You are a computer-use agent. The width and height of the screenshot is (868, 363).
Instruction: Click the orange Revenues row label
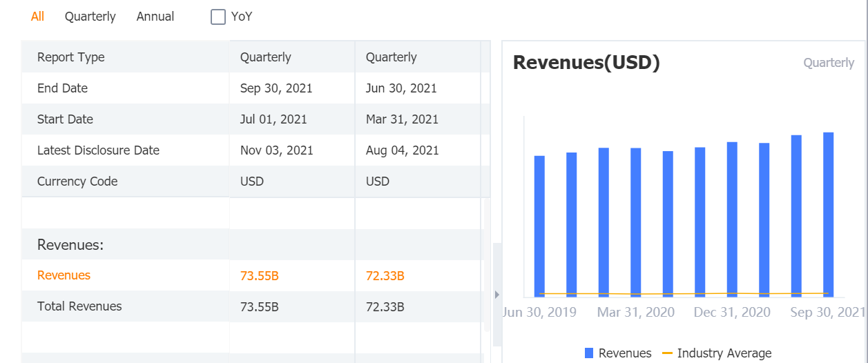tap(64, 275)
